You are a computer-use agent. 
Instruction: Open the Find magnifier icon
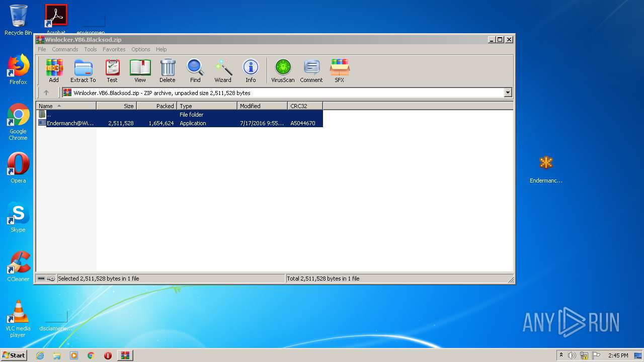point(195,70)
